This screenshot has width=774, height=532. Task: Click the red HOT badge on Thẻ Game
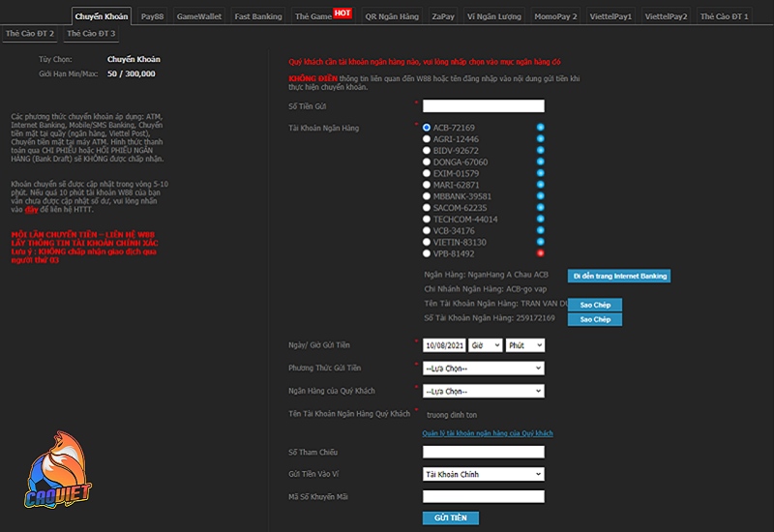click(342, 13)
